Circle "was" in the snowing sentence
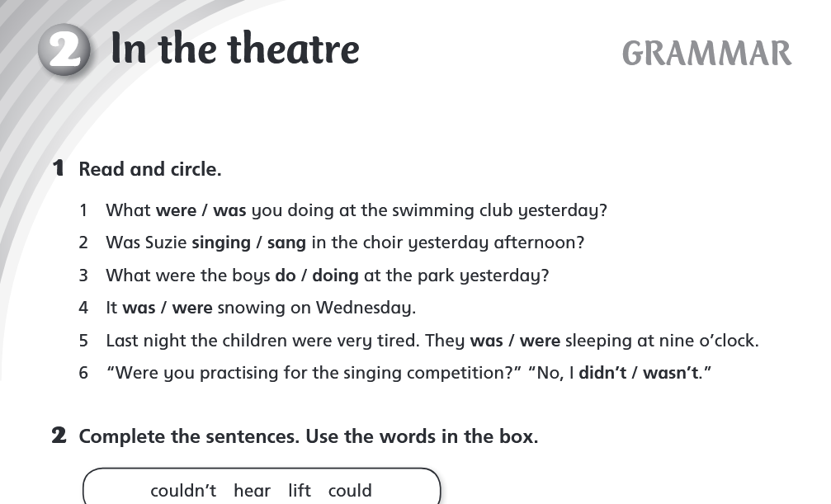This screenshot has height=504, width=831. tap(139, 308)
